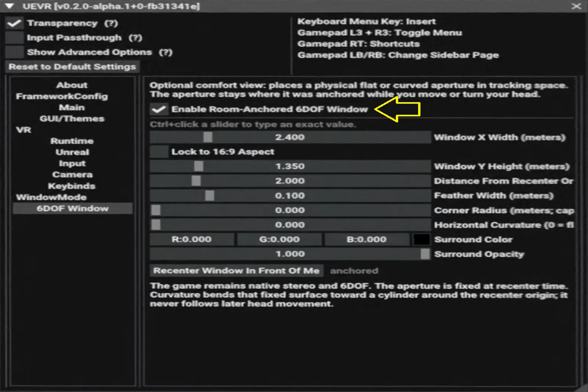
Task: Close the UEVR window
Action: [x=576, y=6]
